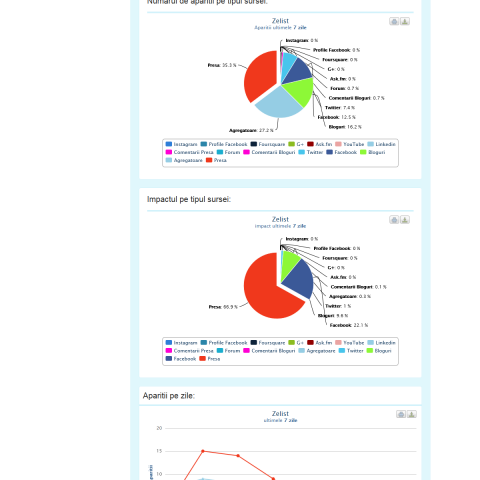The width and height of the screenshot is (480, 480).
Task: Toggle Presa in the Impact chart legend
Action: (210, 359)
